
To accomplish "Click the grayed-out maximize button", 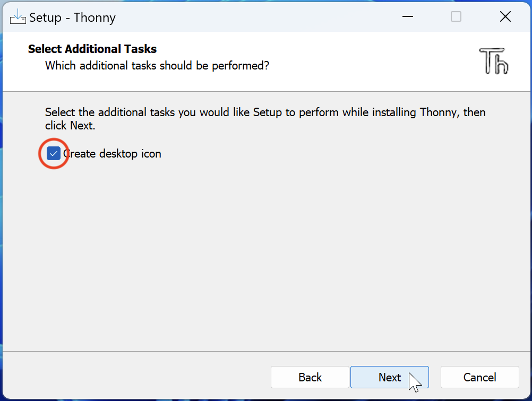I will (x=456, y=17).
